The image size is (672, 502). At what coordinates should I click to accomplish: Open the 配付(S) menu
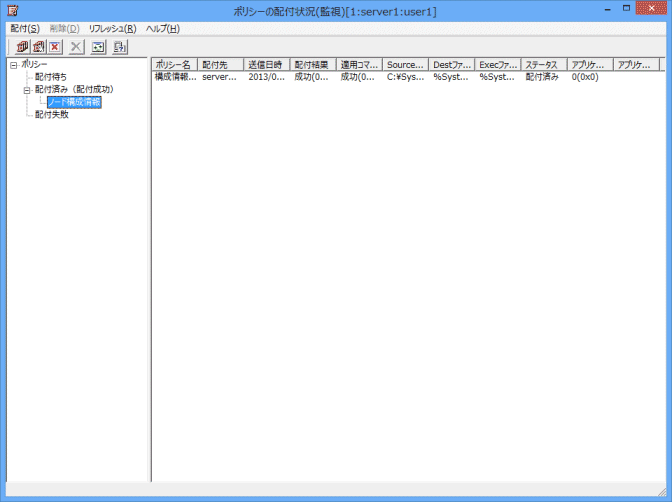pyautogui.click(x=25, y=28)
